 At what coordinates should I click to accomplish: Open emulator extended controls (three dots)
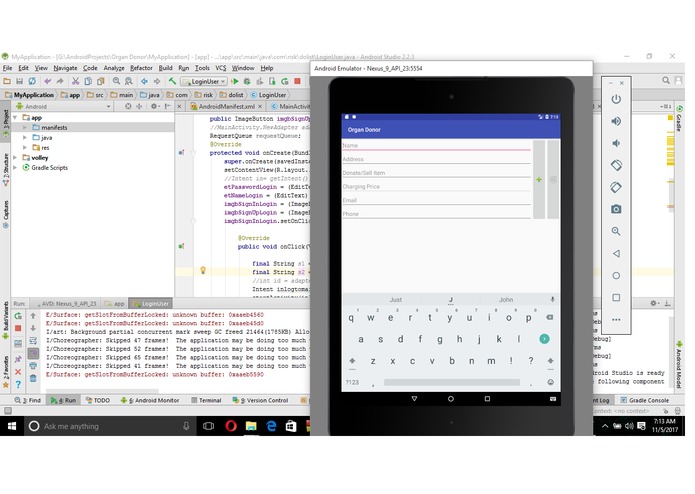pyautogui.click(x=616, y=319)
